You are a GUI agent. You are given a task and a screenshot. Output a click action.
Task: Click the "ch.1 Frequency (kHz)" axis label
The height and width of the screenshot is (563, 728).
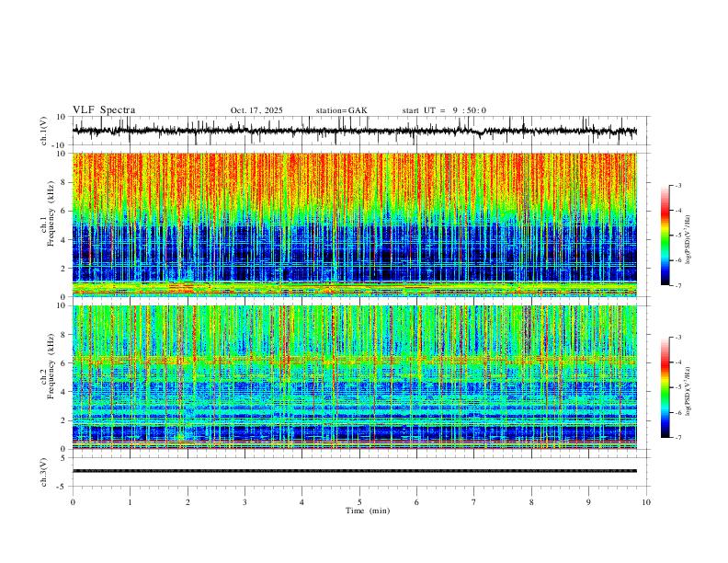48,213
